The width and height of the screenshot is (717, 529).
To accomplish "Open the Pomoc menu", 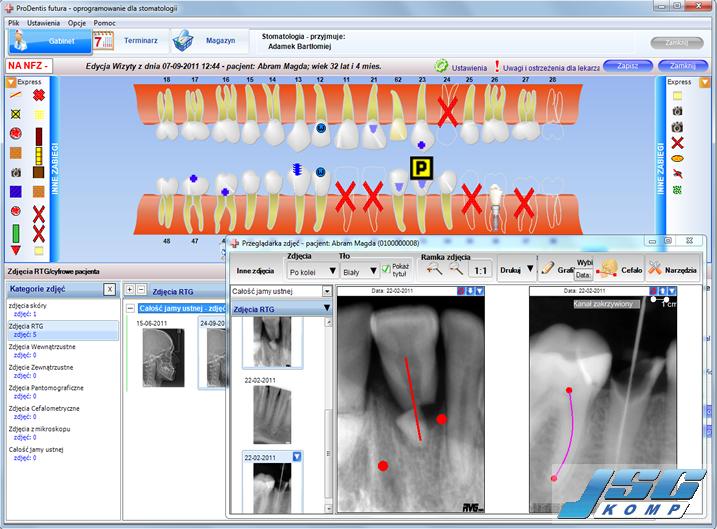I will (x=104, y=23).
